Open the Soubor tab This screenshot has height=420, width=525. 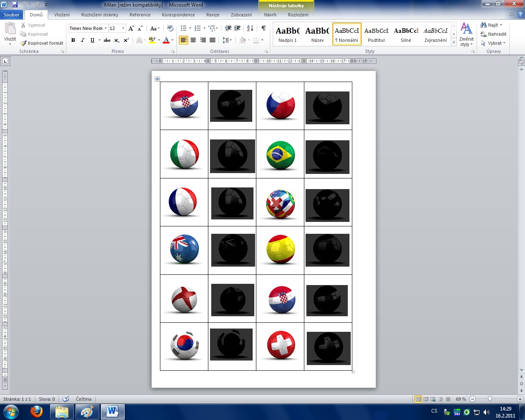(11, 15)
